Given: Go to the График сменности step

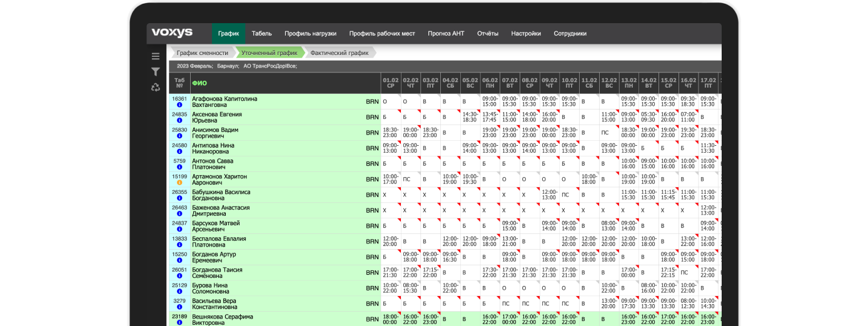Looking at the screenshot, I should pyautogui.click(x=202, y=53).
